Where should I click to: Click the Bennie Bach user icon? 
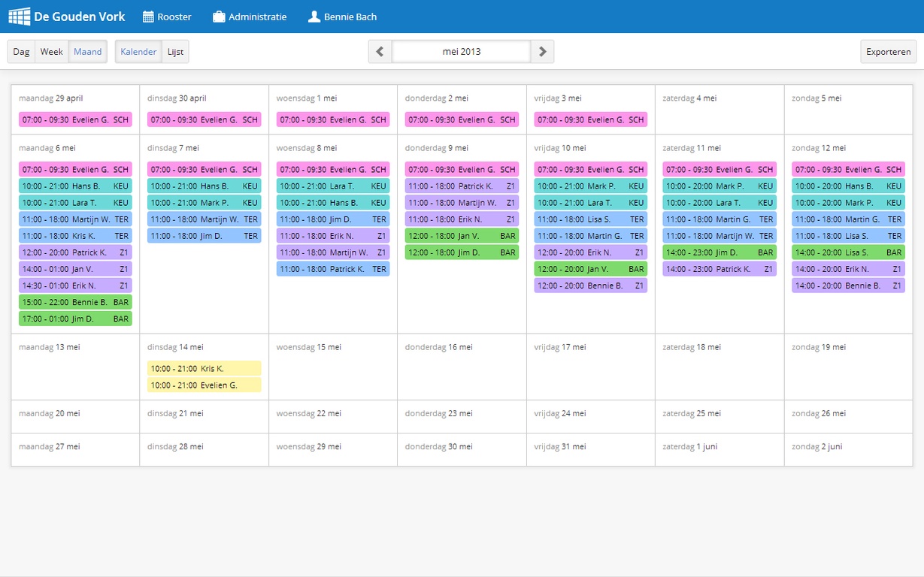314,17
